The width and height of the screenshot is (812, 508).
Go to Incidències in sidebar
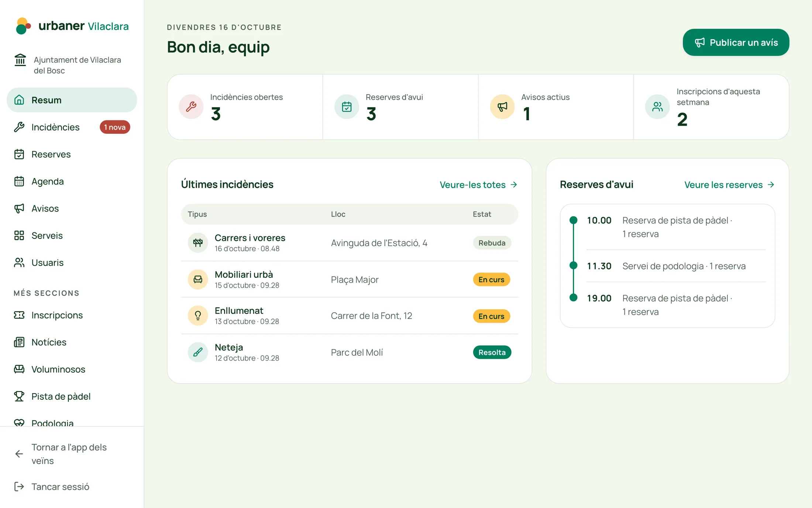point(72,127)
